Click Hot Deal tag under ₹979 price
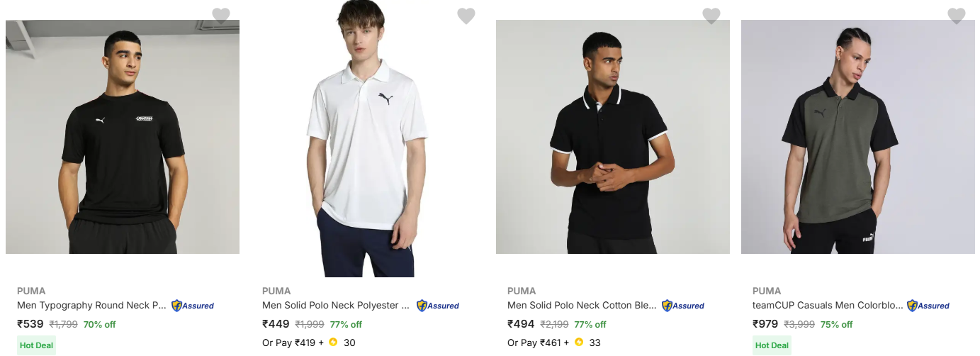Viewport: 980px width, 356px height. pyautogui.click(x=772, y=345)
